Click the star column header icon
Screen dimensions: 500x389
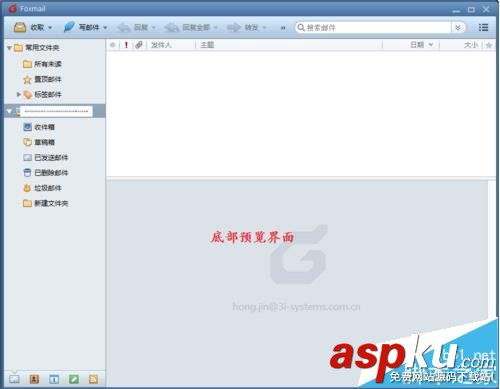489,45
